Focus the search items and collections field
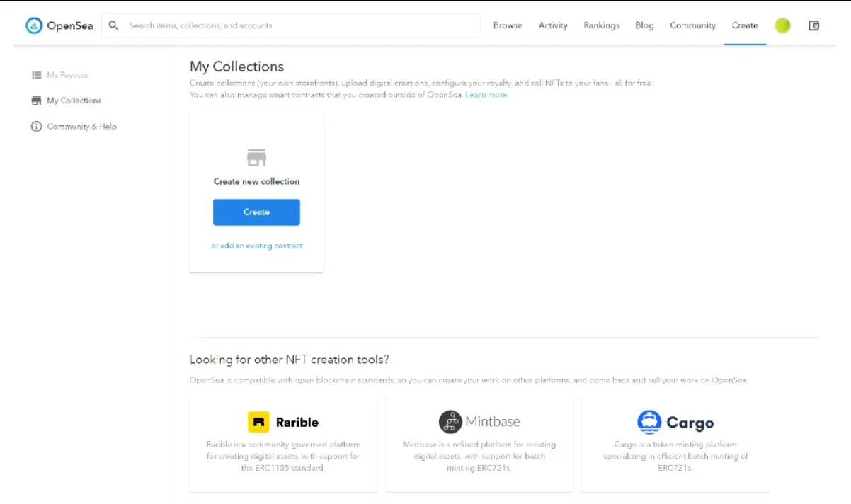851x504 pixels. (291, 25)
